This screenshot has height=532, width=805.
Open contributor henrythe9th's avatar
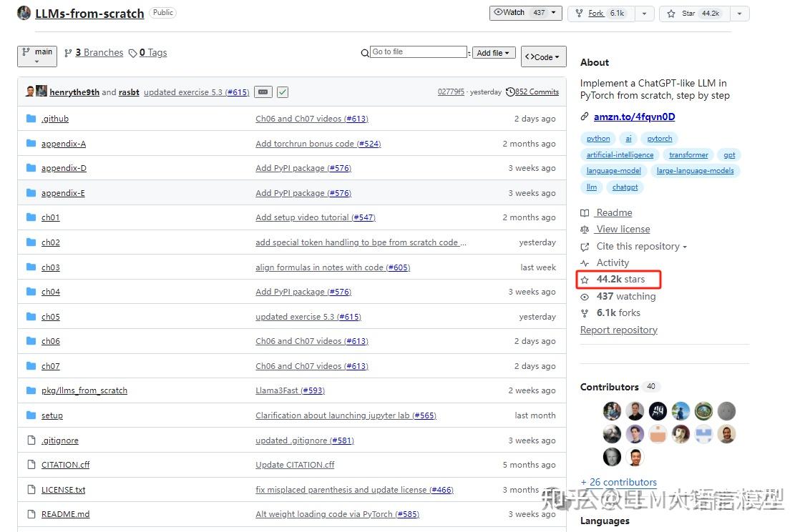29,92
